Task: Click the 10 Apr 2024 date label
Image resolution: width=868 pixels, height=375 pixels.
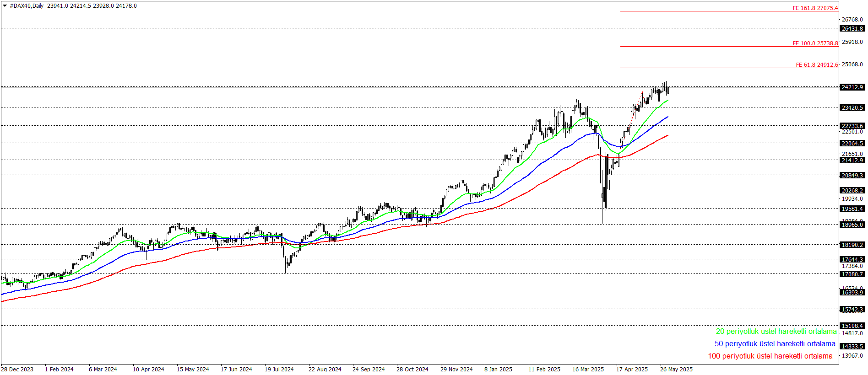Action: [x=148, y=369]
